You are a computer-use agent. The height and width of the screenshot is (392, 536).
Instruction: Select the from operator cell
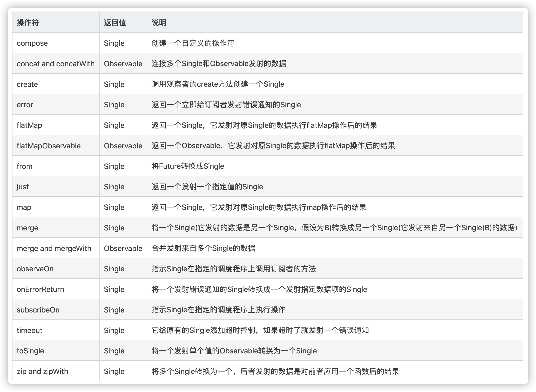24,166
